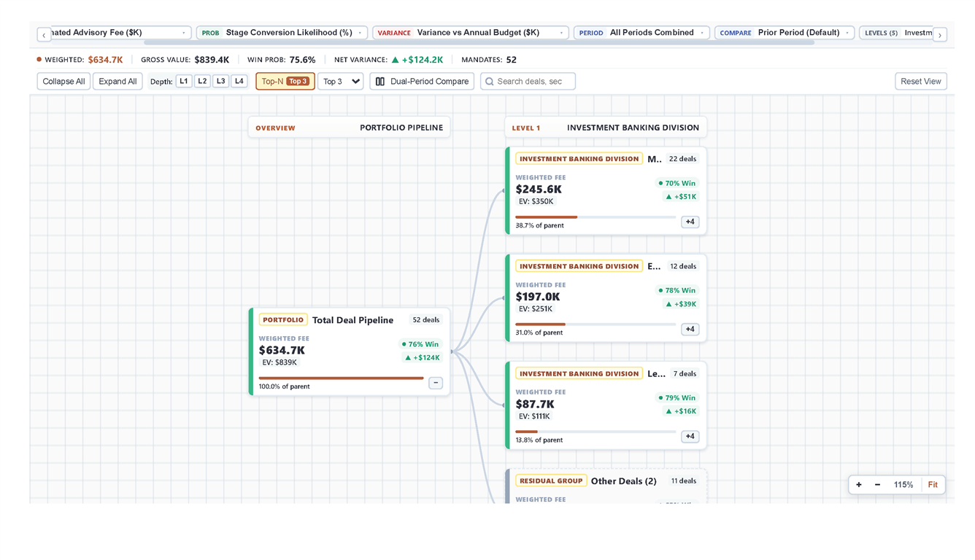Toggle the Top-N Top 3 filter
975x560 pixels.
[x=285, y=82]
